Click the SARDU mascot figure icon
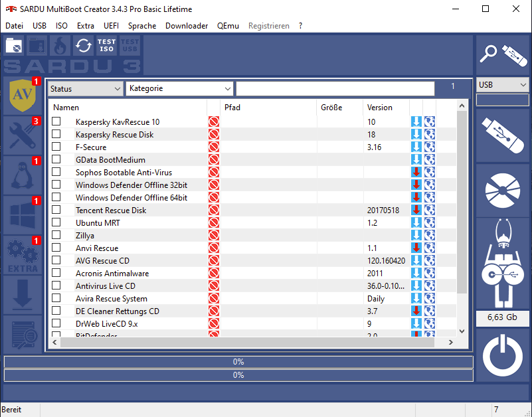Viewport: 532px width, 417px height. [503, 264]
